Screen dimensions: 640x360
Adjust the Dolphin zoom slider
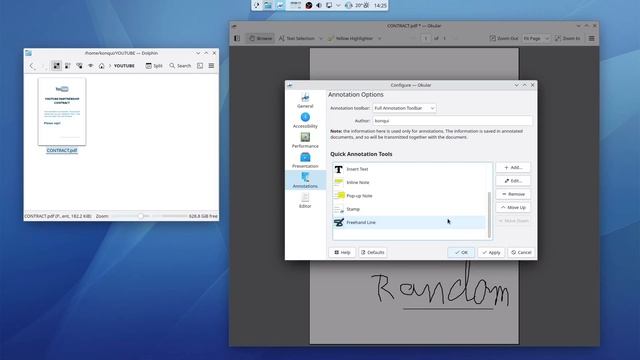point(141,216)
